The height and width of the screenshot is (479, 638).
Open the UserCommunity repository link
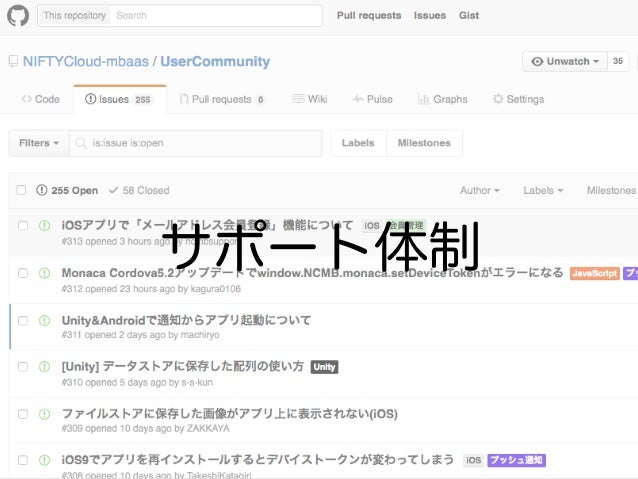(215, 61)
